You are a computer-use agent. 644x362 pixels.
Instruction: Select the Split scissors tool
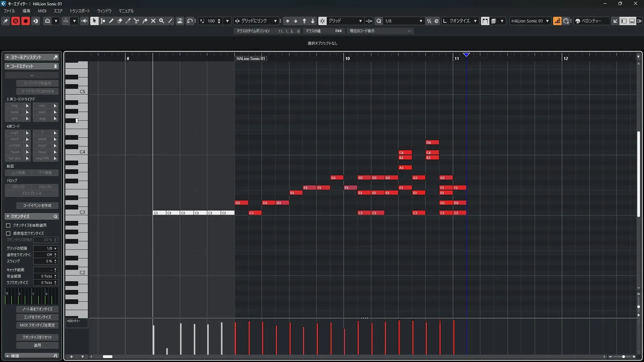pyautogui.click(x=136, y=21)
